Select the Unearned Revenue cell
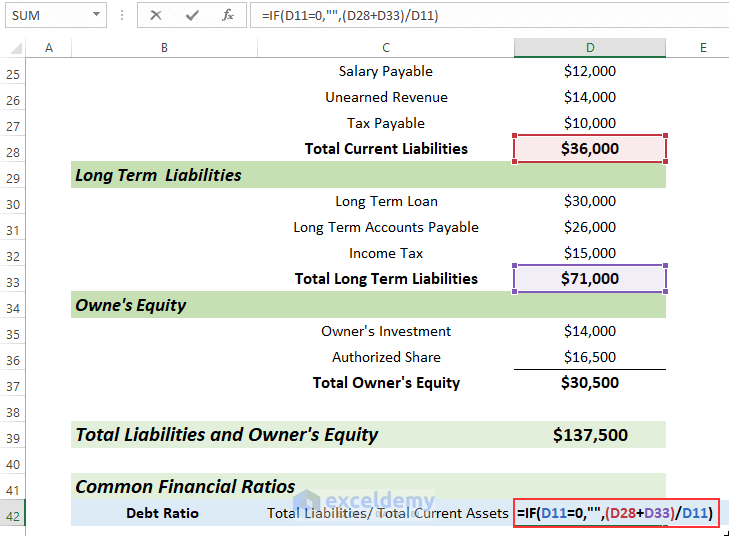 click(385, 97)
